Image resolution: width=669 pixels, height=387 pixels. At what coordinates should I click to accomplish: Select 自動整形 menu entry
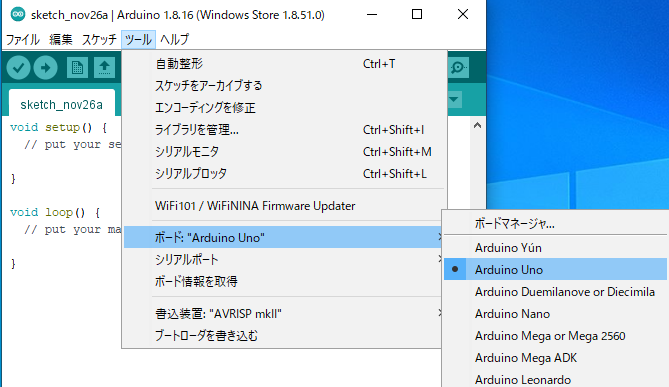(x=284, y=64)
